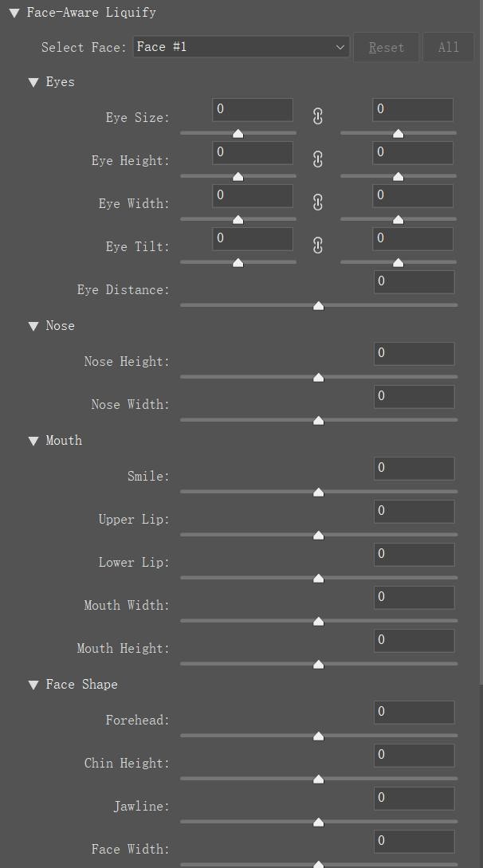Screen dimensions: 483x868
Task: Collapse the Nose section
Action: point(33,326)
